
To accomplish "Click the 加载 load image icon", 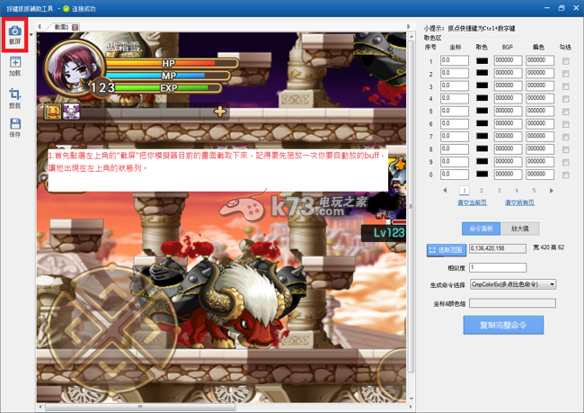I will tap(15, 66).
